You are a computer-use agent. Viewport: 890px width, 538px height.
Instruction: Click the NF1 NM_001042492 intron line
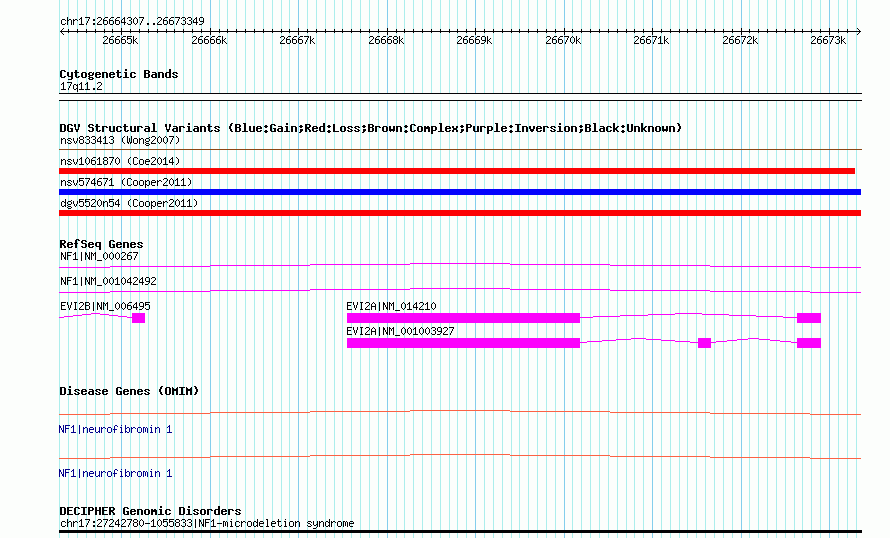click(x=460, y=290)
